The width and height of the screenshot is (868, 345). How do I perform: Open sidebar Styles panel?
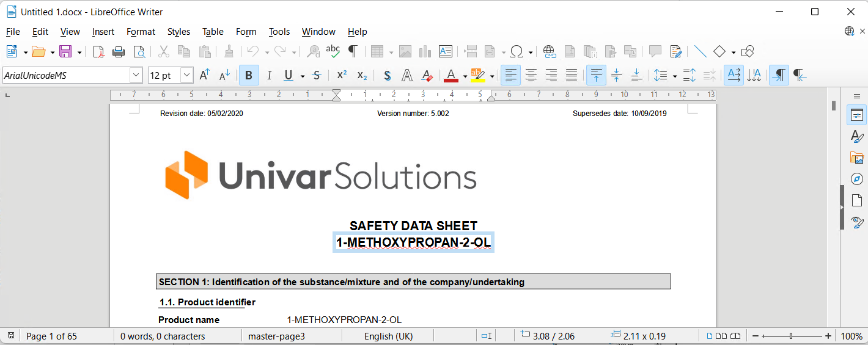pyautogui.click(x=857, y=136)
